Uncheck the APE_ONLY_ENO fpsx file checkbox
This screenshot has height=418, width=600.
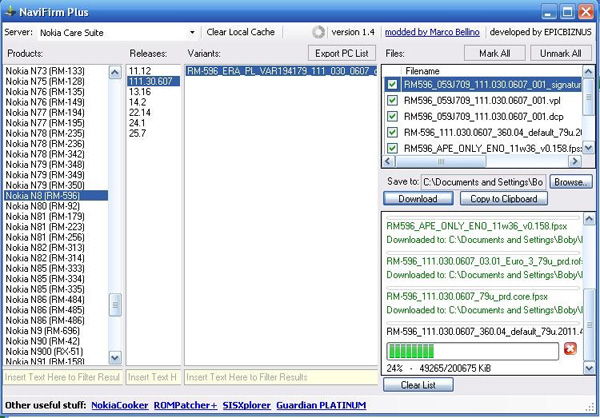pyautogui.click(x=392, y=146)
